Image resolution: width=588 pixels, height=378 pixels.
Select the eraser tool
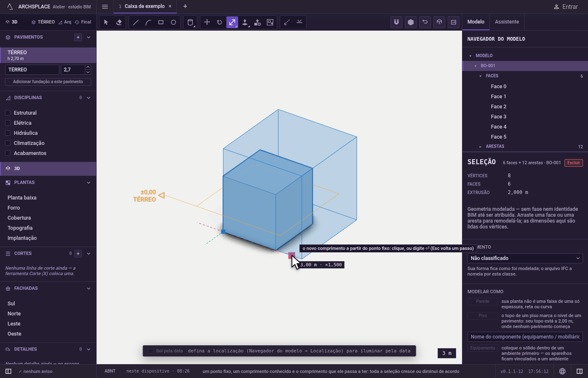[x=119, y=22]
